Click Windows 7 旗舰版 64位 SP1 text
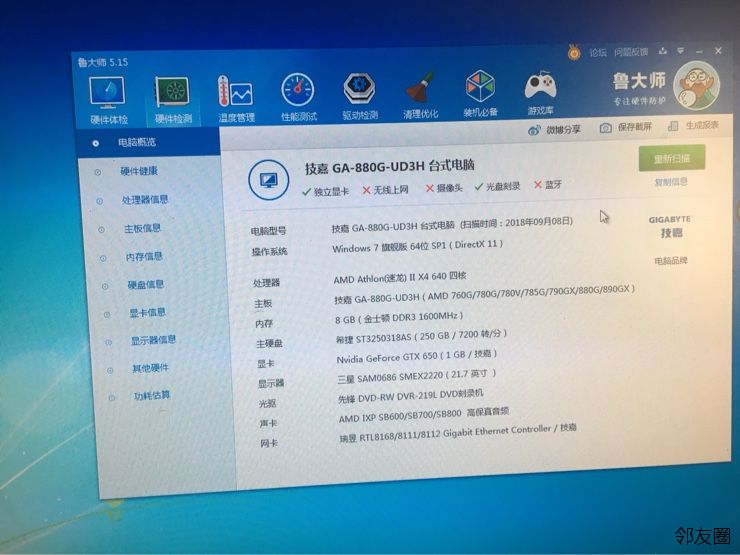 418,246
